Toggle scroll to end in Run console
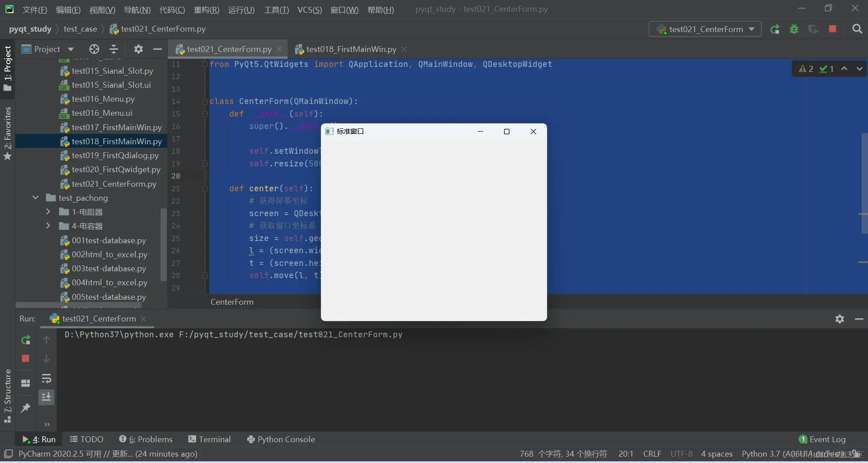The width and height of the screenshot is (868, 463). [46, 397]
